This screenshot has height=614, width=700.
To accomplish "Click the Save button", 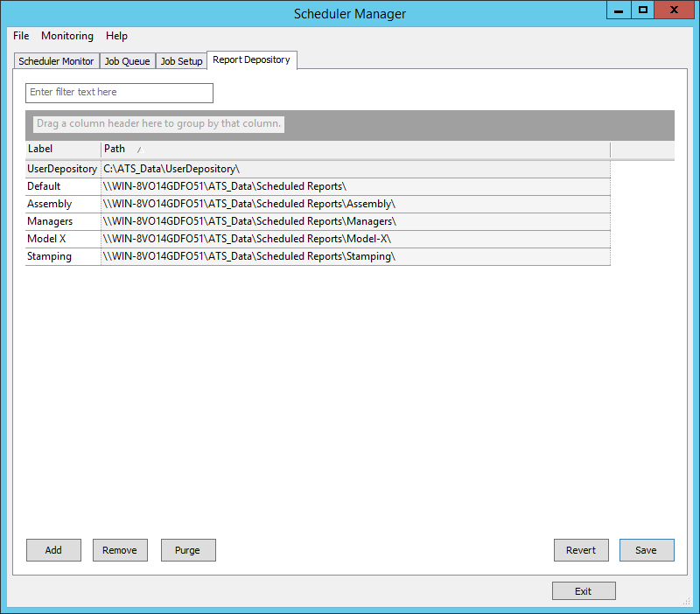I will (646, 550).
